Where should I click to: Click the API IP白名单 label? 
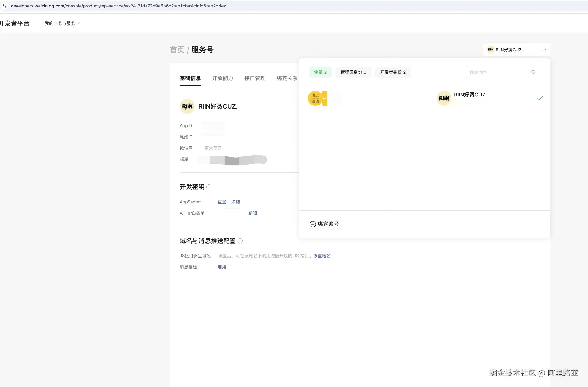(192, 213)
